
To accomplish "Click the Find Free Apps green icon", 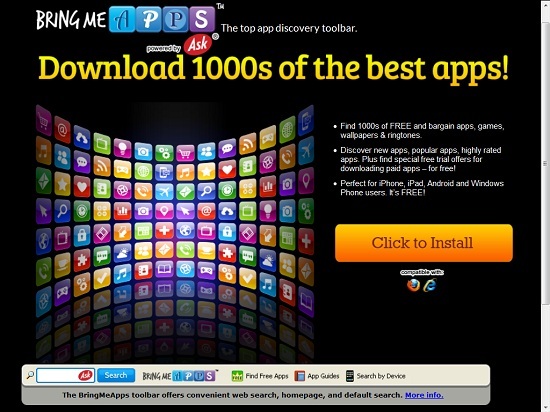I will point(237,376).
